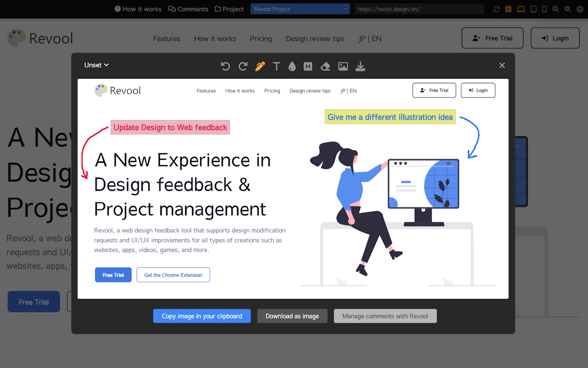Switch to tablet viewport icon
The width and height of the screenshot is (588, 368).
click(533, 9)
